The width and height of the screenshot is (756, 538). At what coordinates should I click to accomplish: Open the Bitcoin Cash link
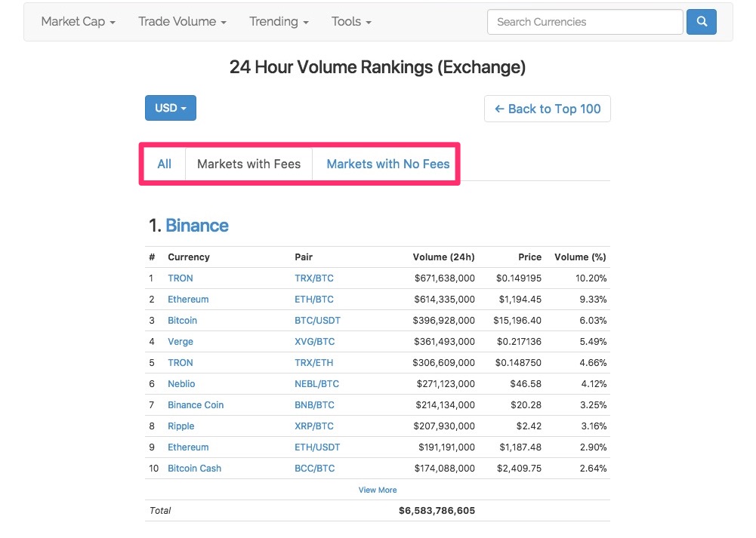point(194,469)
